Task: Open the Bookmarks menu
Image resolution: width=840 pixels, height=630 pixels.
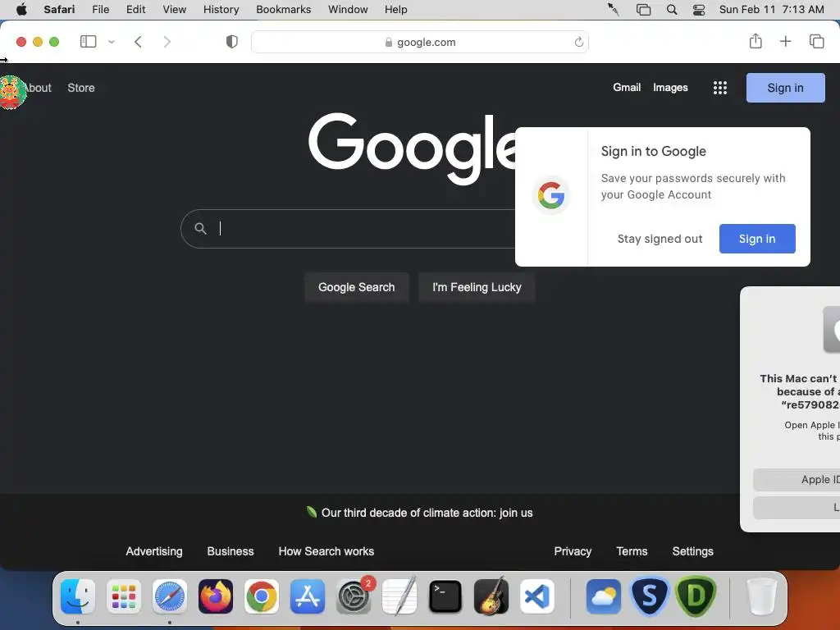Action: 283,9
